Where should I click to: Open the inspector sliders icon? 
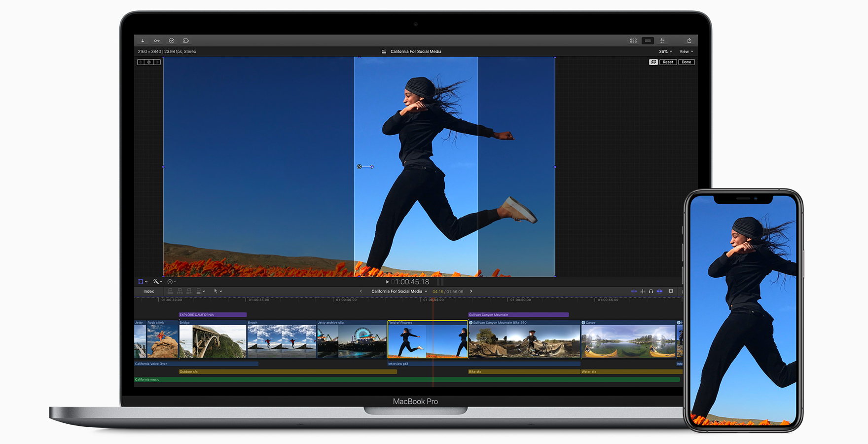662,40
